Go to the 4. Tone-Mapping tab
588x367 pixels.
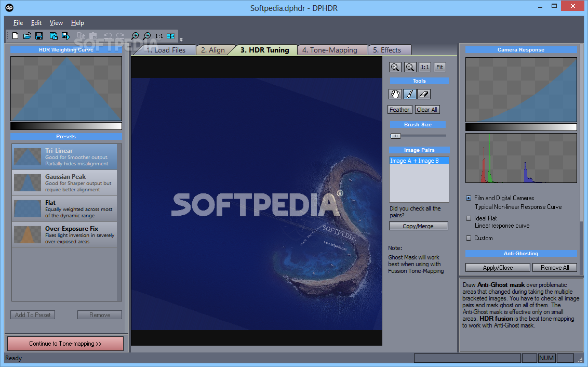(330, 50)
